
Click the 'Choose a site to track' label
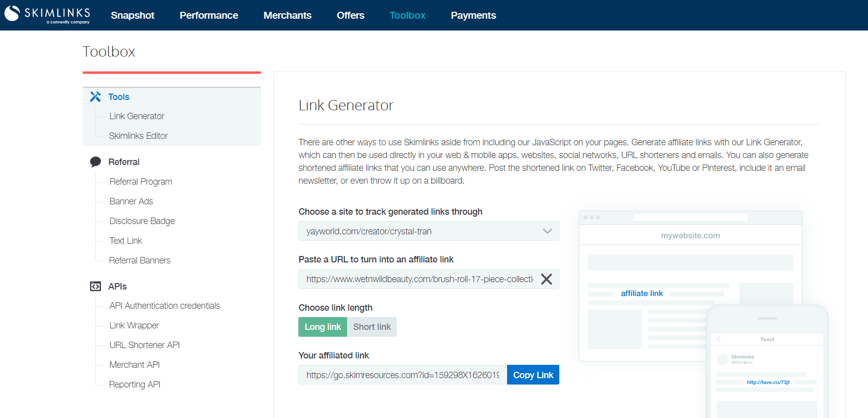[x=390, y=212]
